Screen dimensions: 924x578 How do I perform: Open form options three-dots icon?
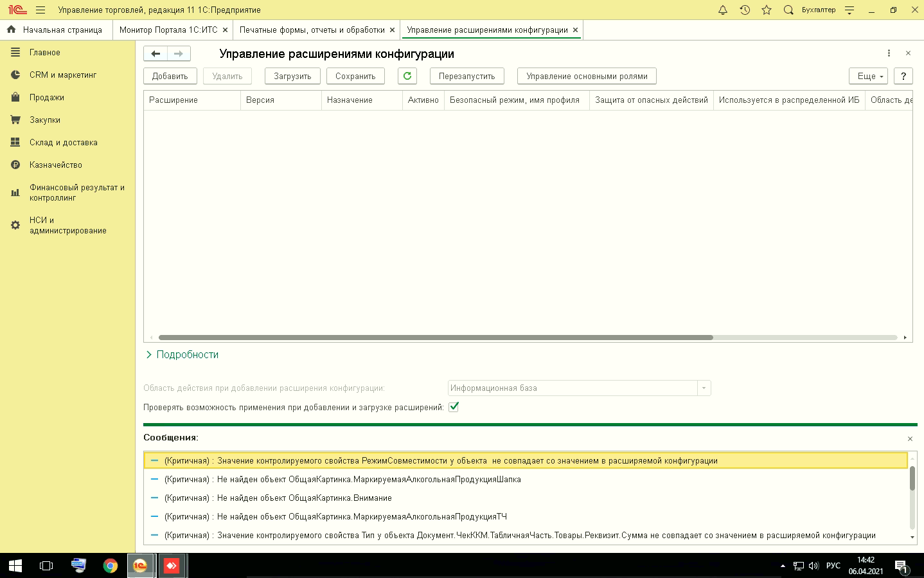[889, 53]
